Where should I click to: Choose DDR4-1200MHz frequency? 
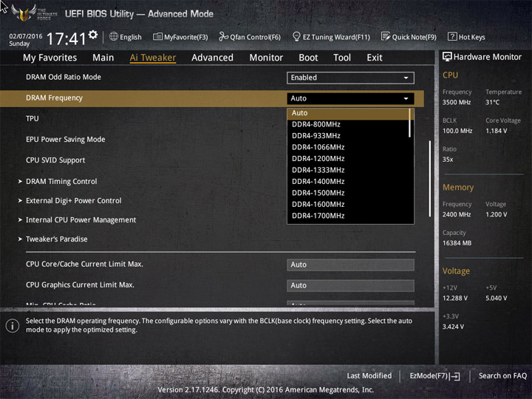(x=318, y=159)
